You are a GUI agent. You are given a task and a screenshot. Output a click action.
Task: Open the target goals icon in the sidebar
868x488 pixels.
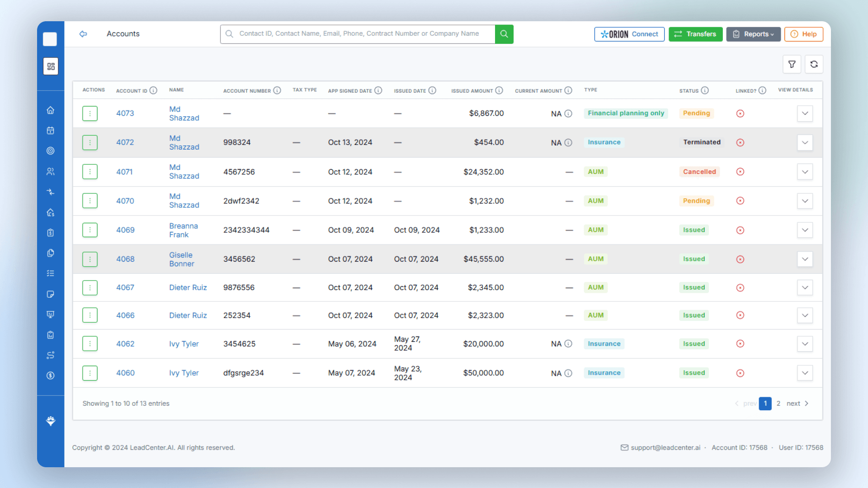click(x=51, y=151)
